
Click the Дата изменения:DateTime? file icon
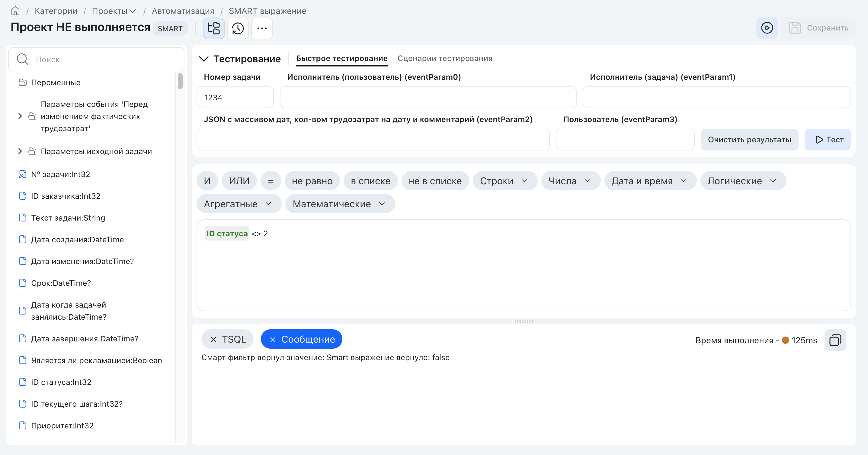pos(23,261)
